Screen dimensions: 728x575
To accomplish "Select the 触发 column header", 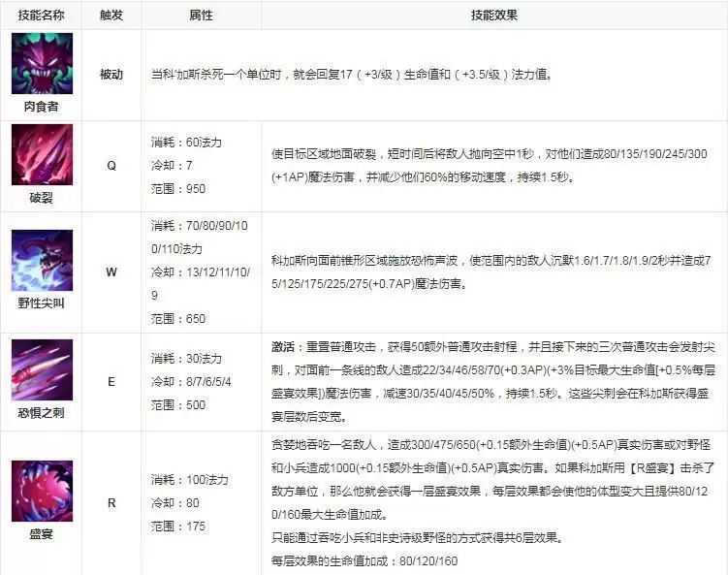I will coord(111,15).
